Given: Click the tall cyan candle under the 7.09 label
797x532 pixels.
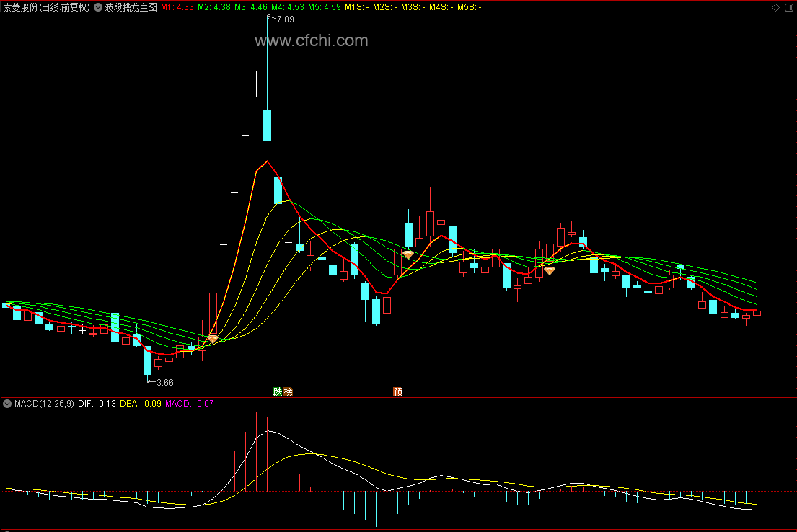Looking at the screenshot, I should 267,125.
